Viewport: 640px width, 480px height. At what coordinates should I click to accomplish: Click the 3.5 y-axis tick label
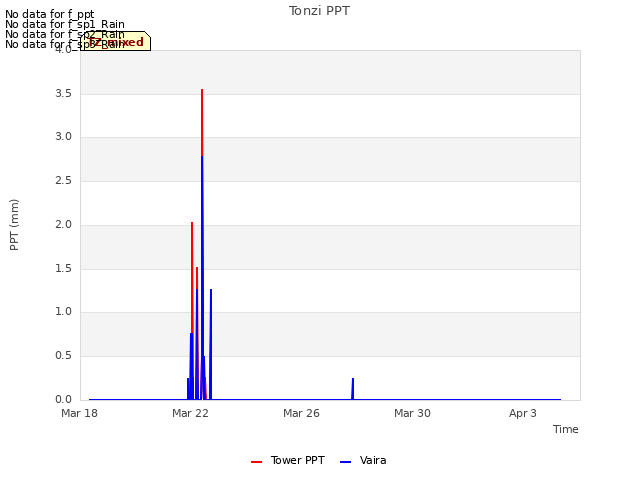63,93
